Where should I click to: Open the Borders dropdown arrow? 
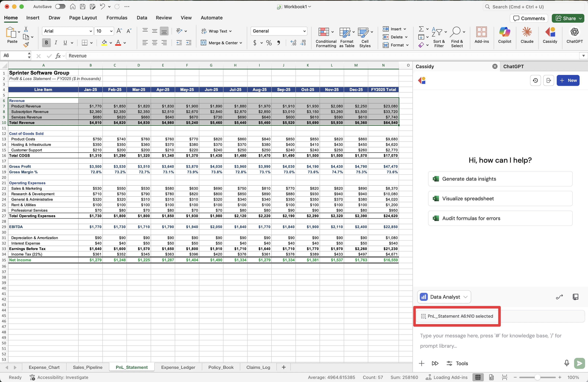[x=91, y=43]
